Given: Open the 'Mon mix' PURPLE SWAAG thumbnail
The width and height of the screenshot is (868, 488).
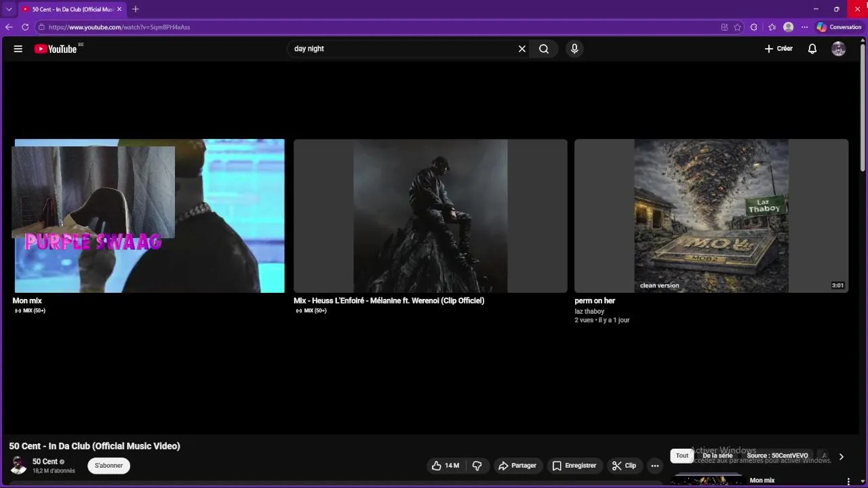Looking at the screenshot, I should pyautogui.click(x=149, y=216).
